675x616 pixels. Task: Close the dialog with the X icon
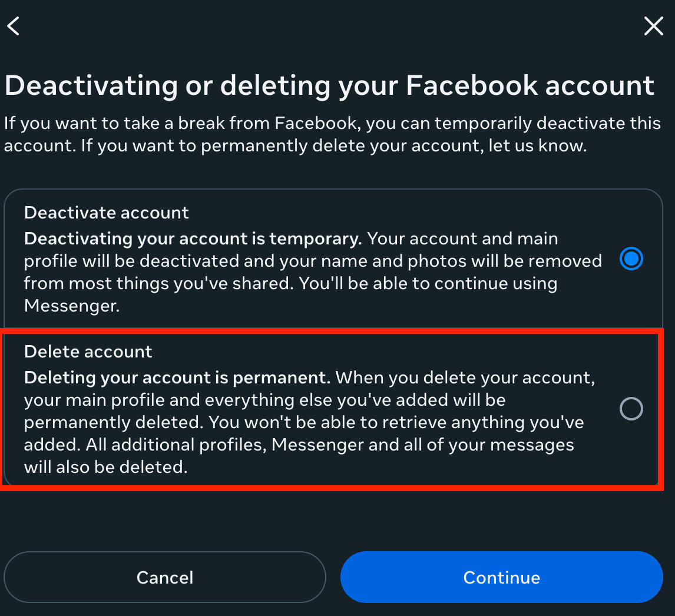pos(653,26)
